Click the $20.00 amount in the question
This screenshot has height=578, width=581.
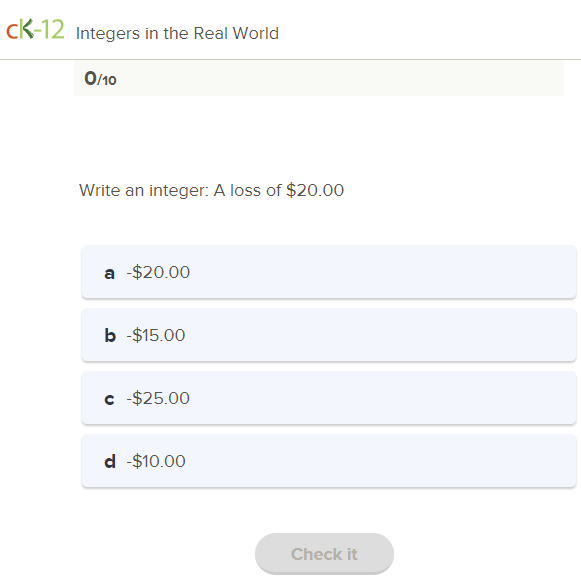(x=315, y=190)
